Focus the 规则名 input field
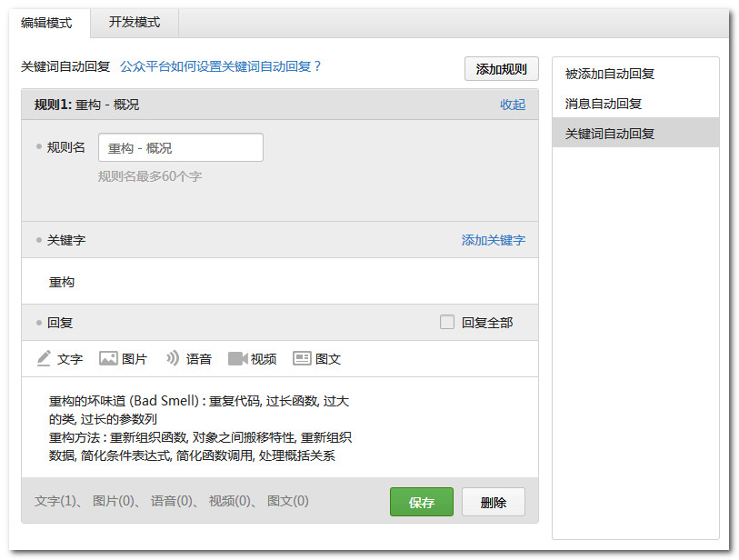 tap(181, 147)
